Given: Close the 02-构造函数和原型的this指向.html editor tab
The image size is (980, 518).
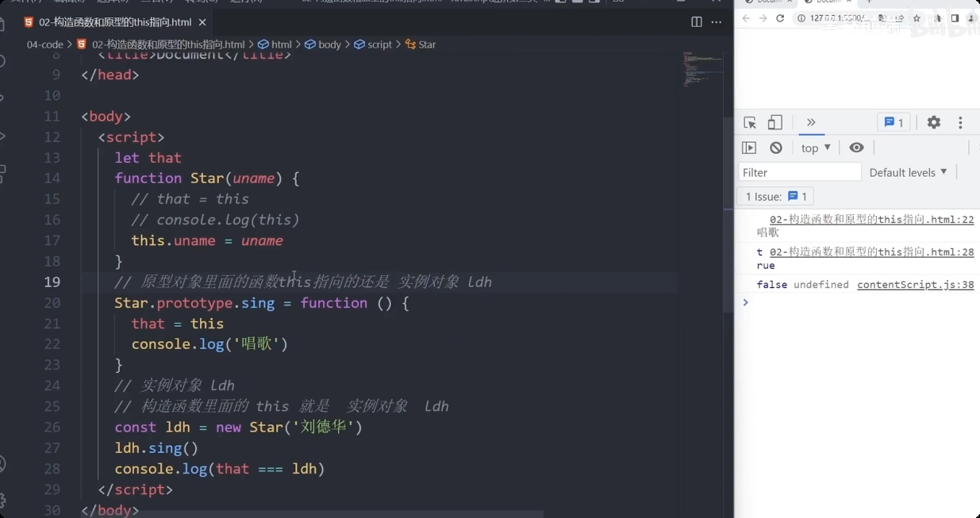Looking at the screenshot, I should pos(203,22).
